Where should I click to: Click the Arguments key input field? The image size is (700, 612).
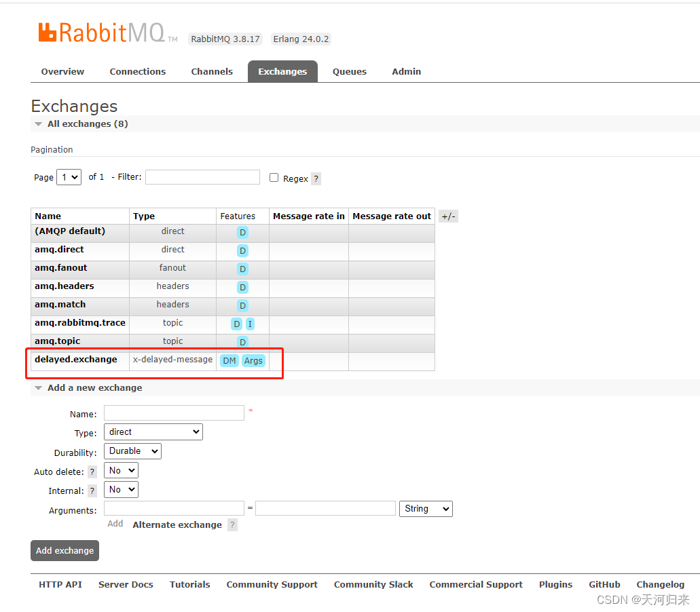(x=174, y=508)
